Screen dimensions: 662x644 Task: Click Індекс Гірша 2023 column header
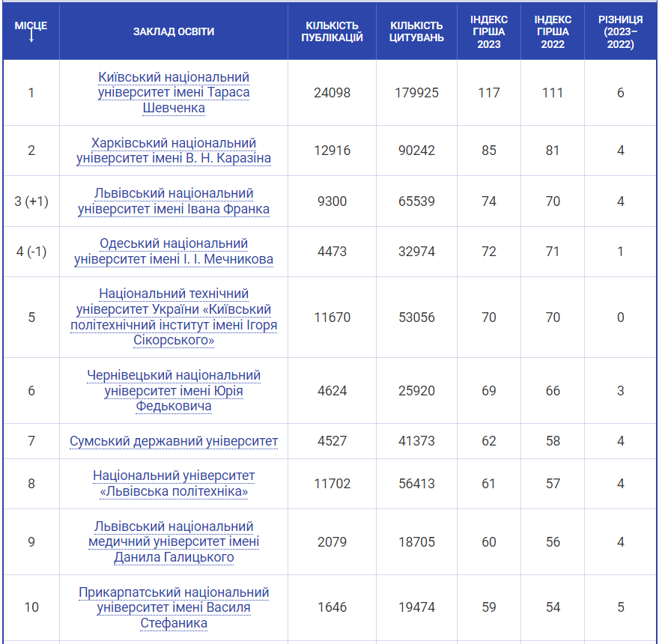488,31
